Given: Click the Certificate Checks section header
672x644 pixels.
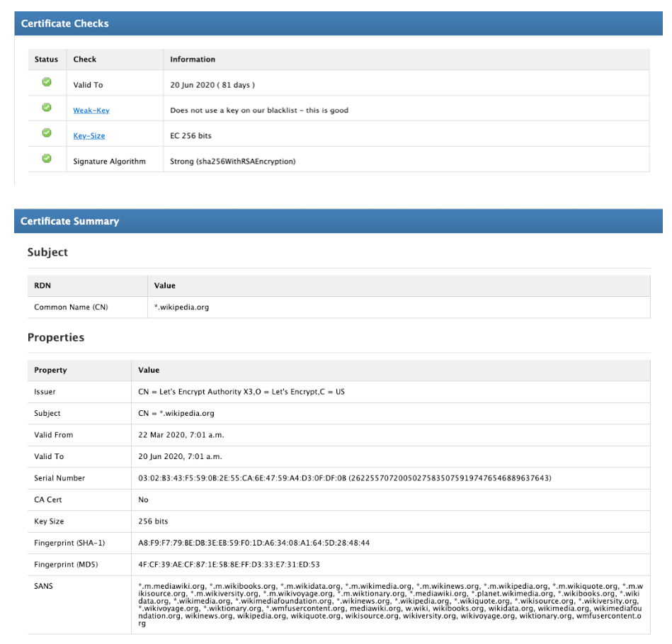Looking at the screenshot, I should 338,23.
